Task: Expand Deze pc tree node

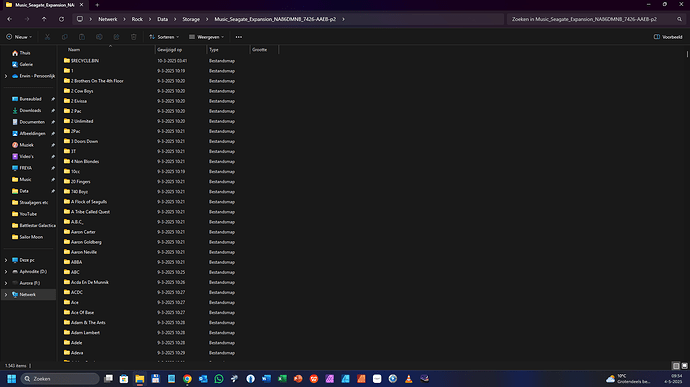Action: 6,260
